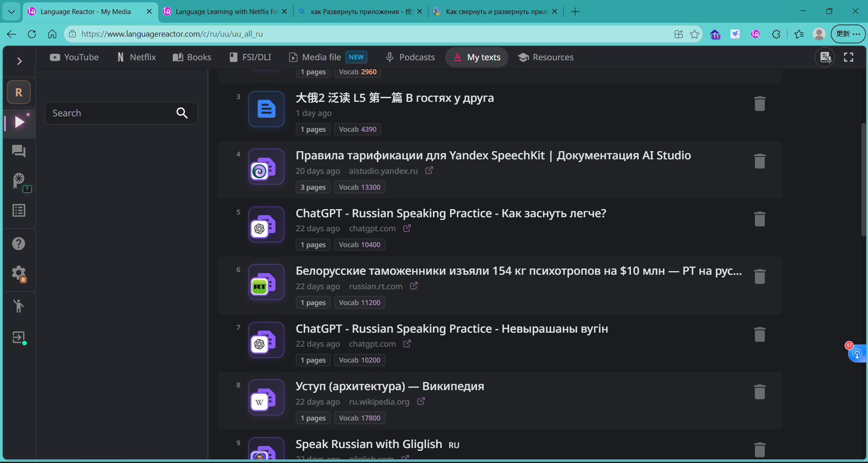Open external link for aistudio.yandex.ru
Image resolution: width=868 pixels, height=463 pixels.
(x=429, y=171)
